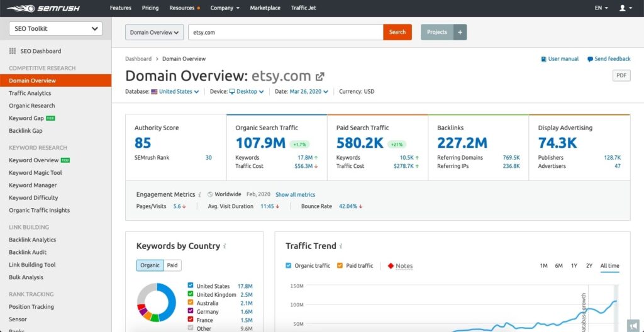The image size is (644, 332).
Task: Toggle United States country checkbox
Action: (x=190, y=285)
